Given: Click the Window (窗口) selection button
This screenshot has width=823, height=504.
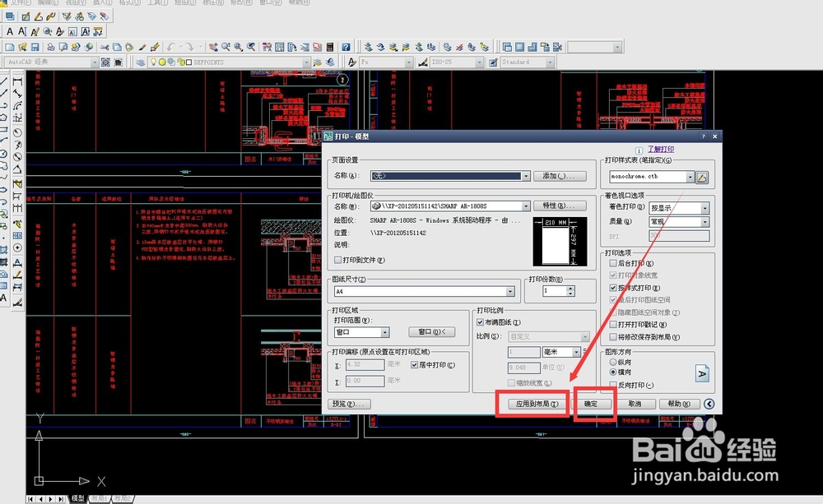Looking at the screenshot, I should (x=432, y=332).
